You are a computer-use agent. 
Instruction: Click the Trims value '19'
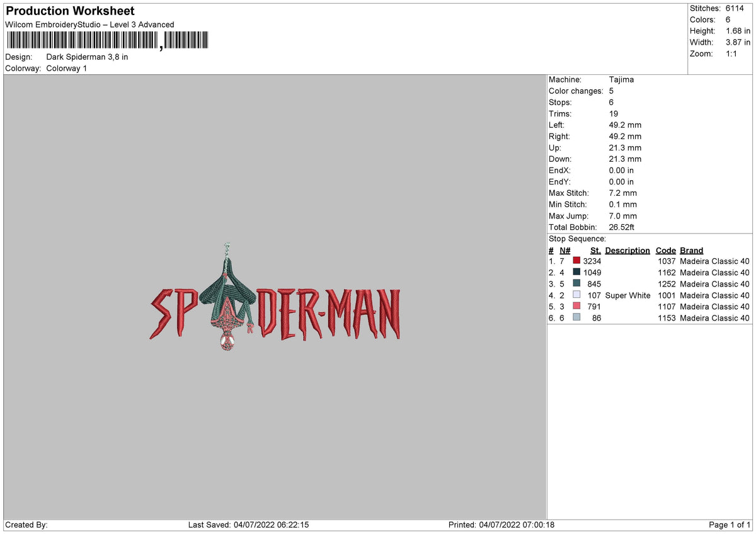click(614, 113)
